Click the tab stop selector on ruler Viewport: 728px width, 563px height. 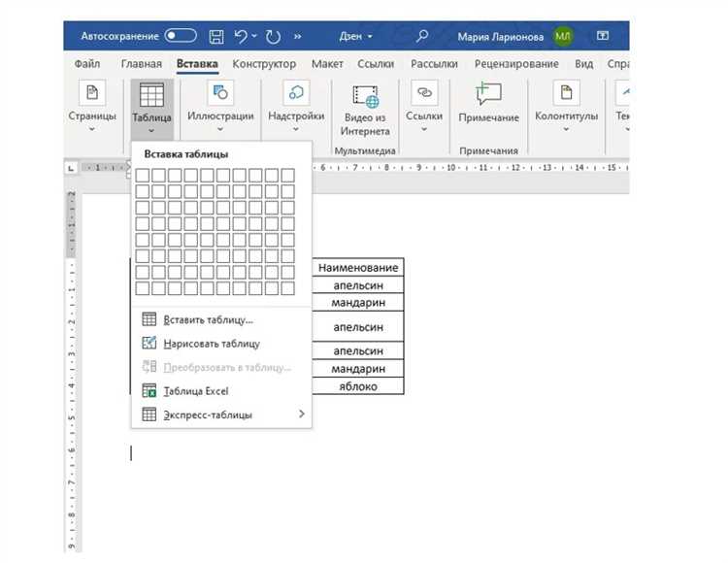[71, 168]
